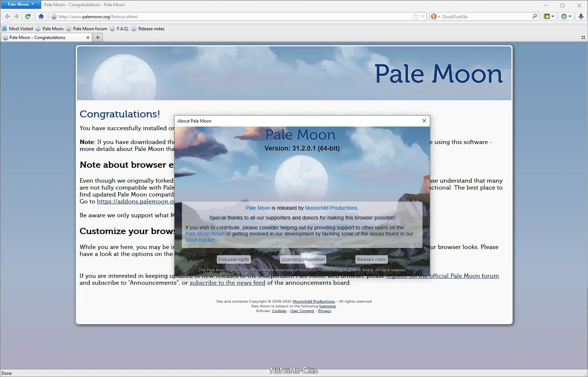The height and width of the screenshot is (377, 588).
Task: Open the Pale Moon application menu button
Action: [21, 4]
